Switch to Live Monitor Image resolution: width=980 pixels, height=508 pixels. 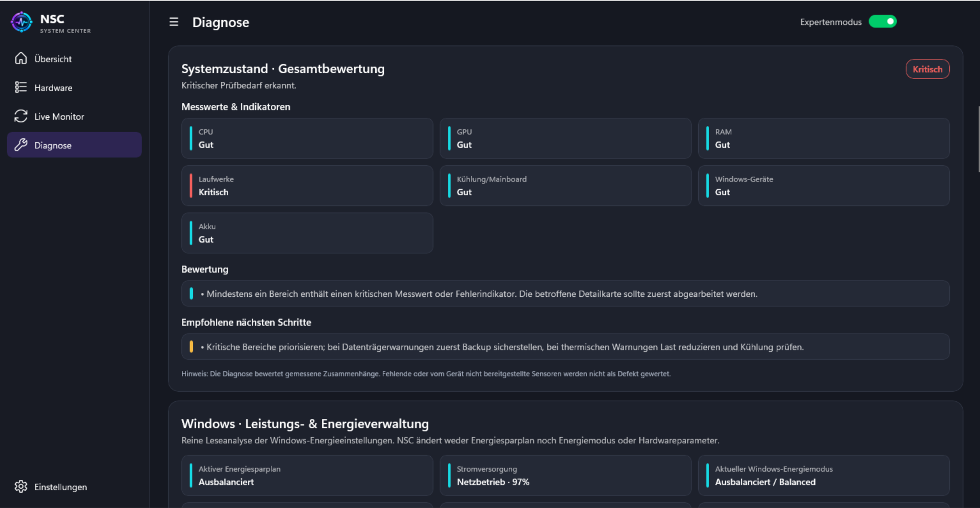pos(74,116)
